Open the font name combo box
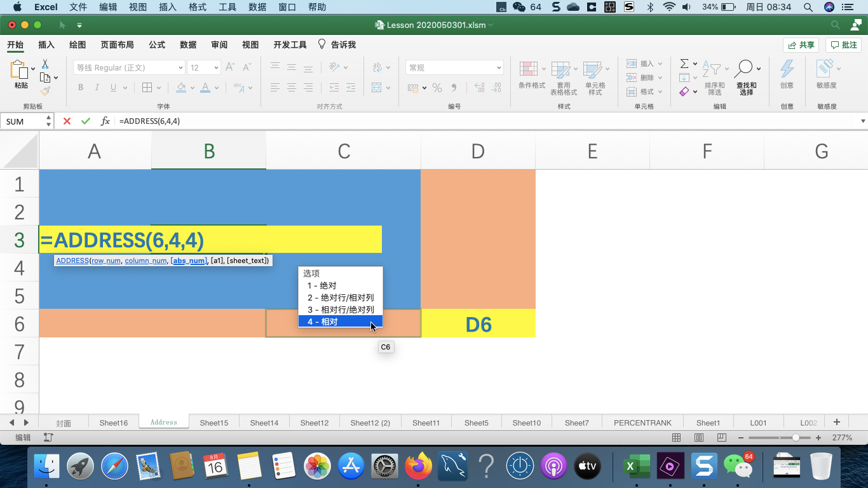This screenshot has height=488, width=868. 129,67
